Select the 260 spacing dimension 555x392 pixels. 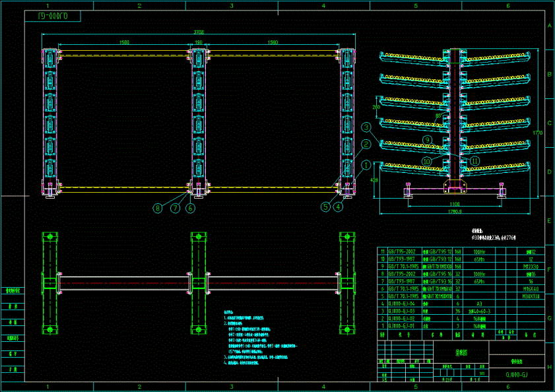coord(376,107)
